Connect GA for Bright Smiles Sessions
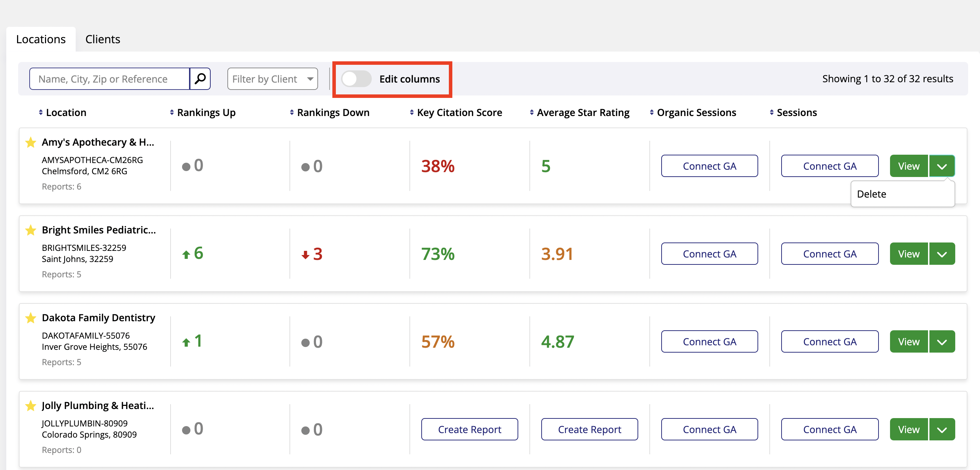Viewport: 980px width, 470px height. pos(830,254)
